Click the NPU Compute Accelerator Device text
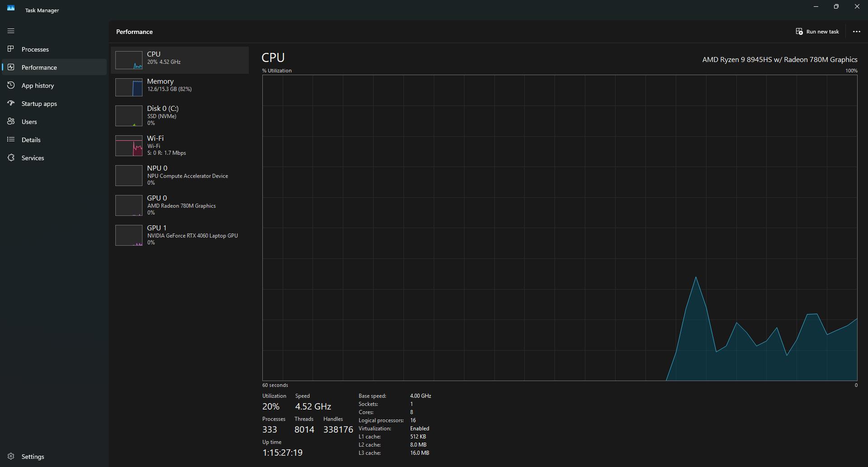This screenshot has width=868, height=467. [187, 176]
